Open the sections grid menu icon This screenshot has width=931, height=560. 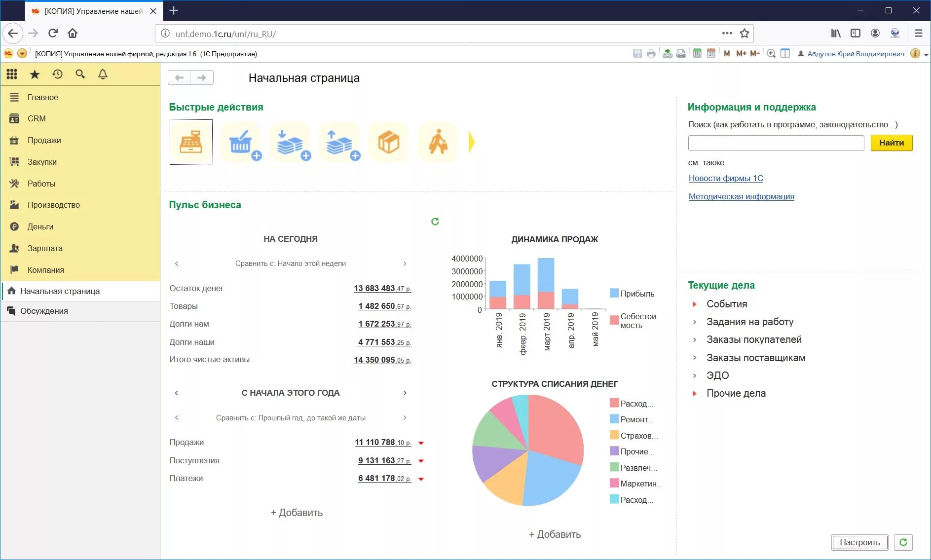(12, 74)
